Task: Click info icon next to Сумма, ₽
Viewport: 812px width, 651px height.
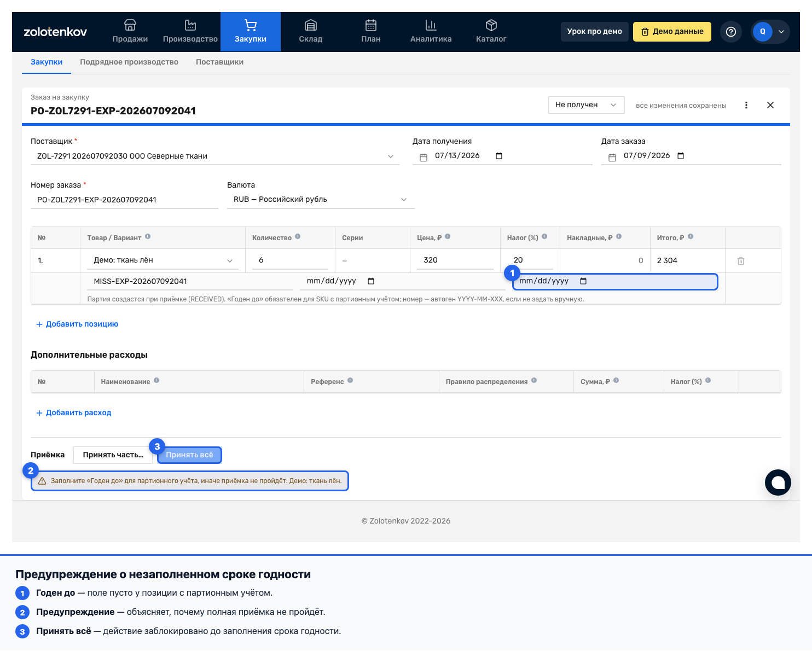Action: point(616,381)
